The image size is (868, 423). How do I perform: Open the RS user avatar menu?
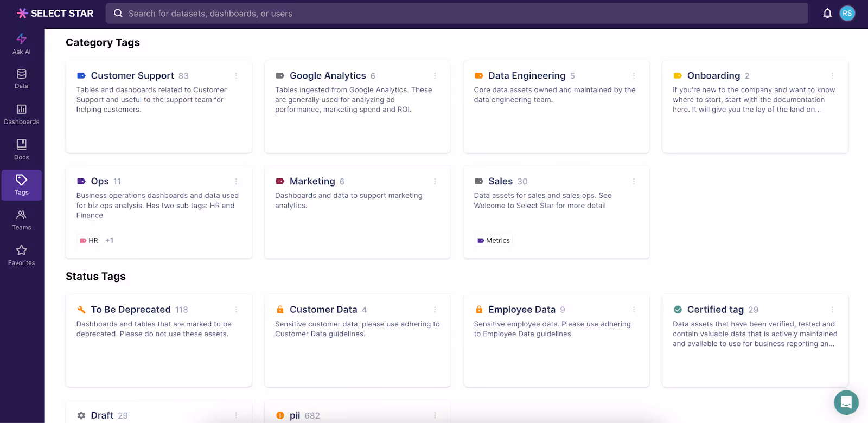(847, 14)
